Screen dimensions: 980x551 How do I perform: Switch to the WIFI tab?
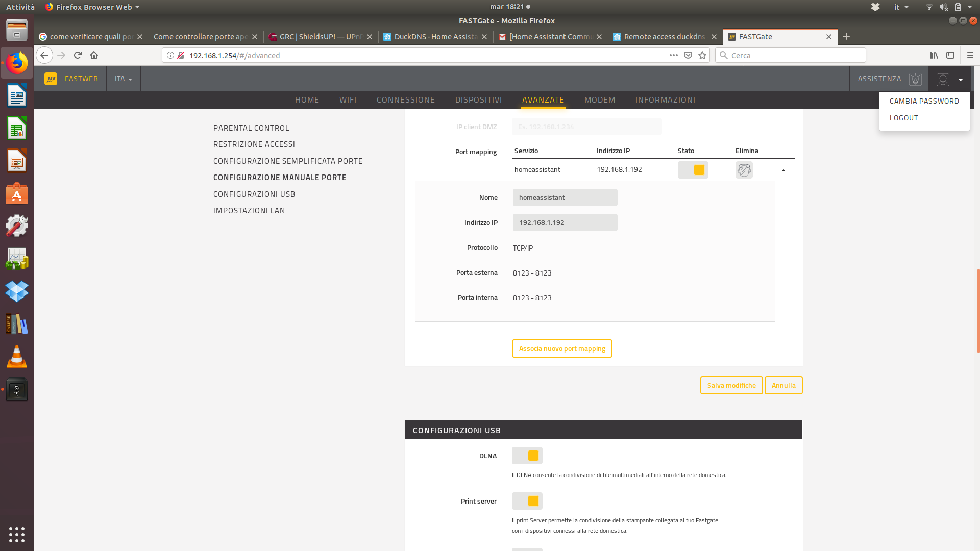[348, 99]
